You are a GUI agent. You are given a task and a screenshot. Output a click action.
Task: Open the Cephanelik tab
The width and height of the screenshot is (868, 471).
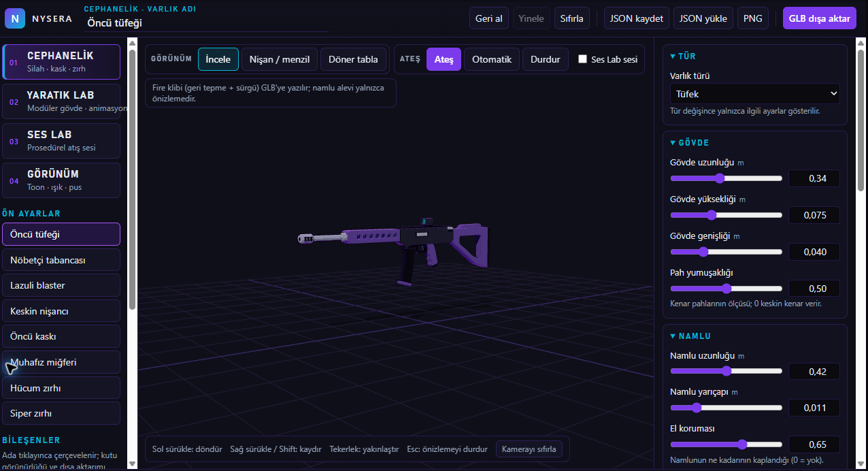coord(61,62)
